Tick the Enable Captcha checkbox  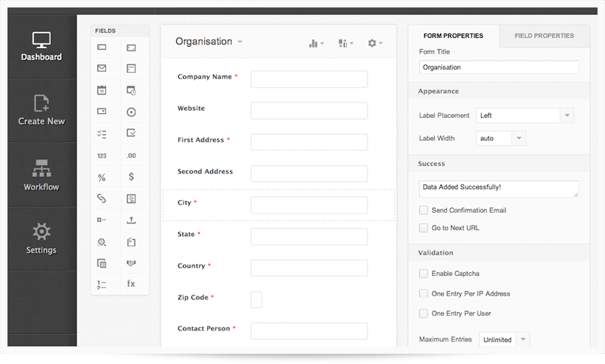pyautogui.click(x=424, y=274)
